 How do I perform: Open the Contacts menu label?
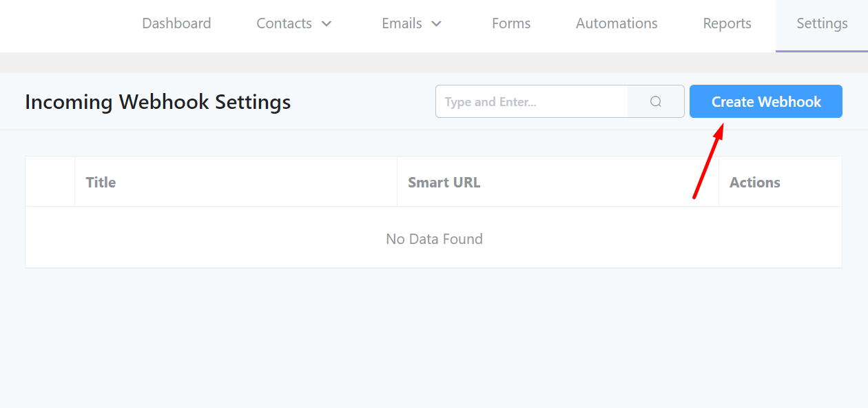(284, 23)
